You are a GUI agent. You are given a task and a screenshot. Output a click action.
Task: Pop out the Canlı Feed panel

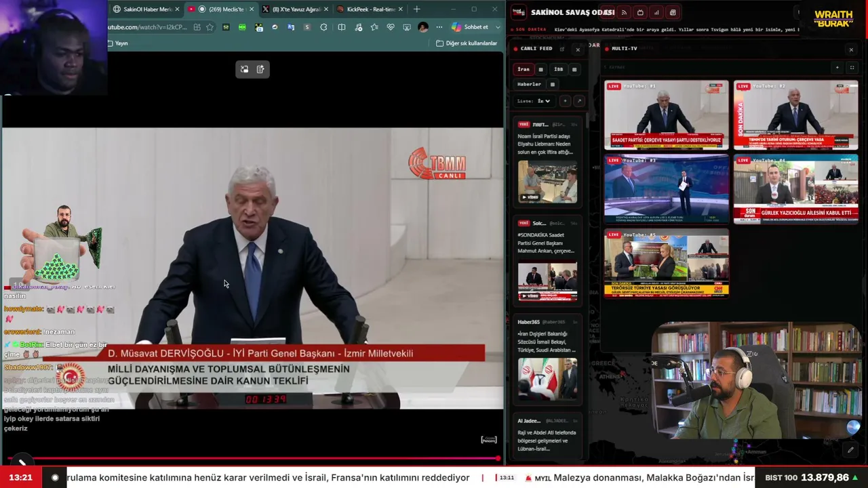coord(562,49)
